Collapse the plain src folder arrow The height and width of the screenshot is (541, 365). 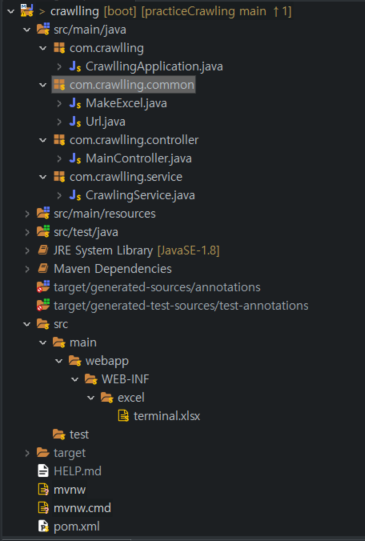27,324
